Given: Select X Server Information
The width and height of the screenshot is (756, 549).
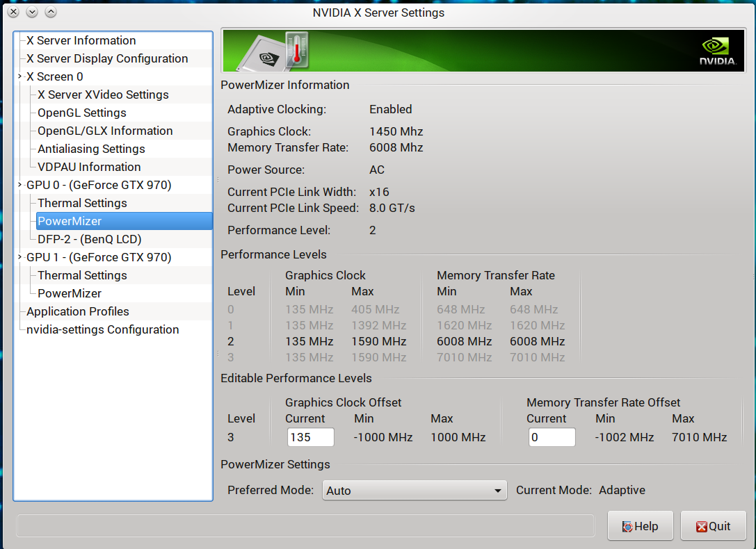Looking at the screenshot, I should point(81,40).
